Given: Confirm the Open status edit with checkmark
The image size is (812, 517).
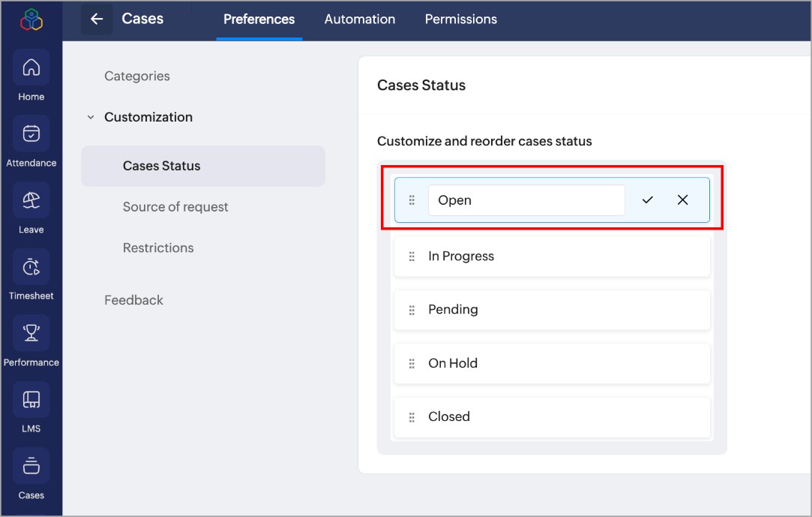Looking at the screenshot, I should (648, 200).
